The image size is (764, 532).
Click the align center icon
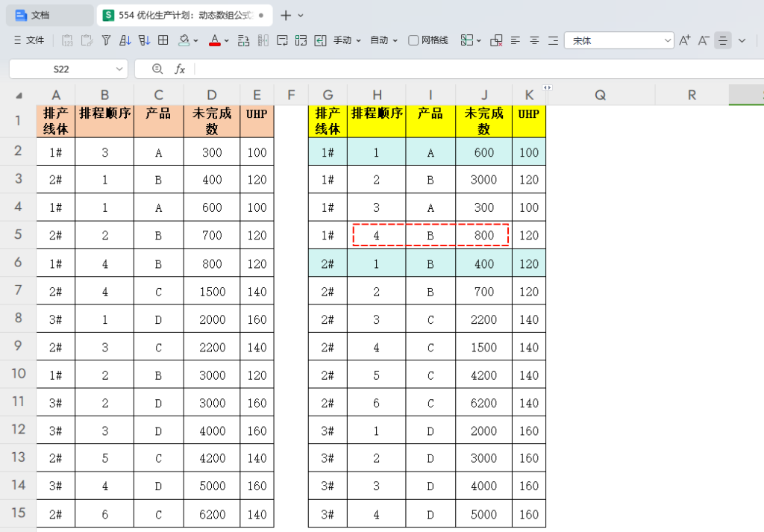pyautogui.click(x=534, y=40)
